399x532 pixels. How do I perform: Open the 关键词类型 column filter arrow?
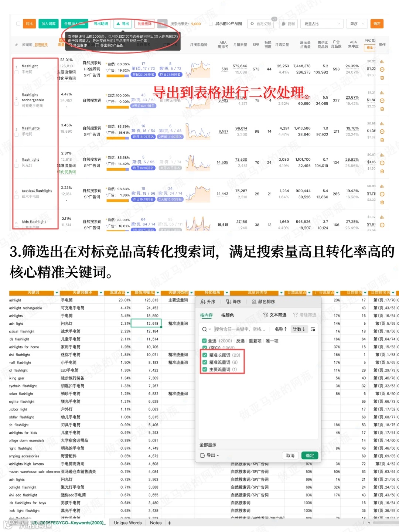click(191, 293)
